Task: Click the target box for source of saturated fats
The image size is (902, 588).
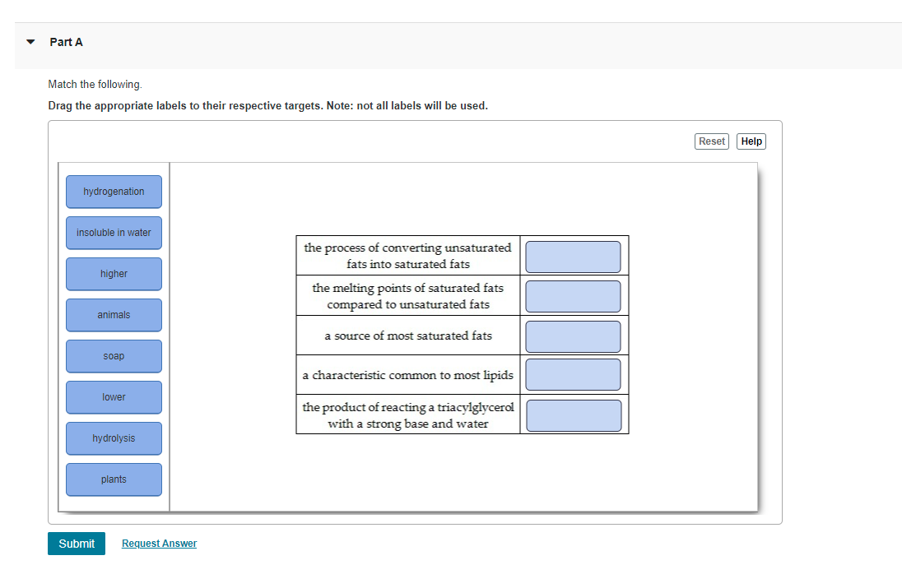Action: point(573,336)
